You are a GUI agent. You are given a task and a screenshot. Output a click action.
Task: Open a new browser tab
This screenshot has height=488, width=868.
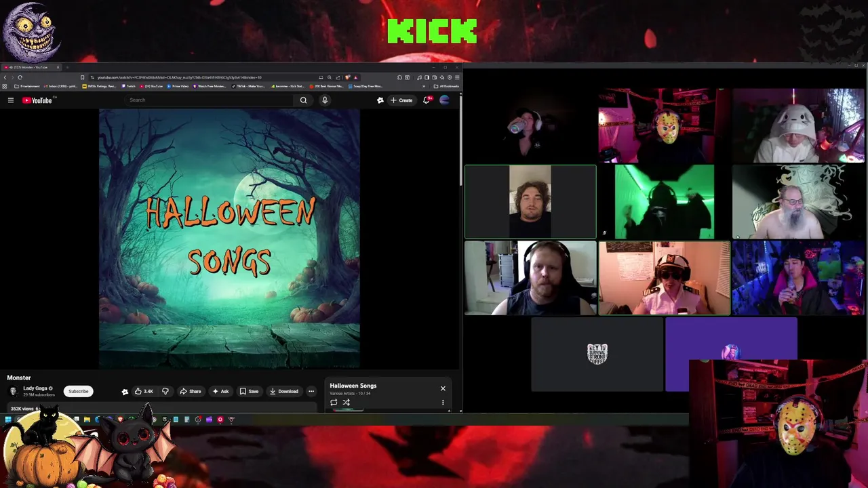pyautogui.click(x=67, y=67)
